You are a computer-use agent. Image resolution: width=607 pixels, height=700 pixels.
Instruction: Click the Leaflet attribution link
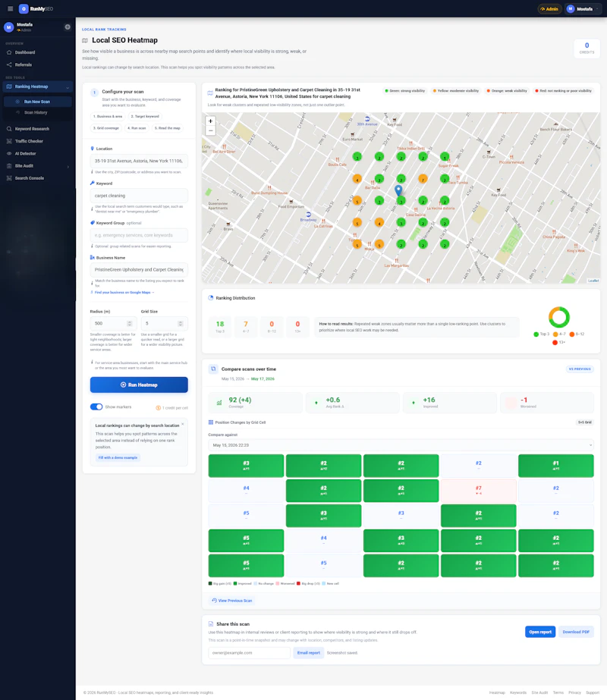593,281
